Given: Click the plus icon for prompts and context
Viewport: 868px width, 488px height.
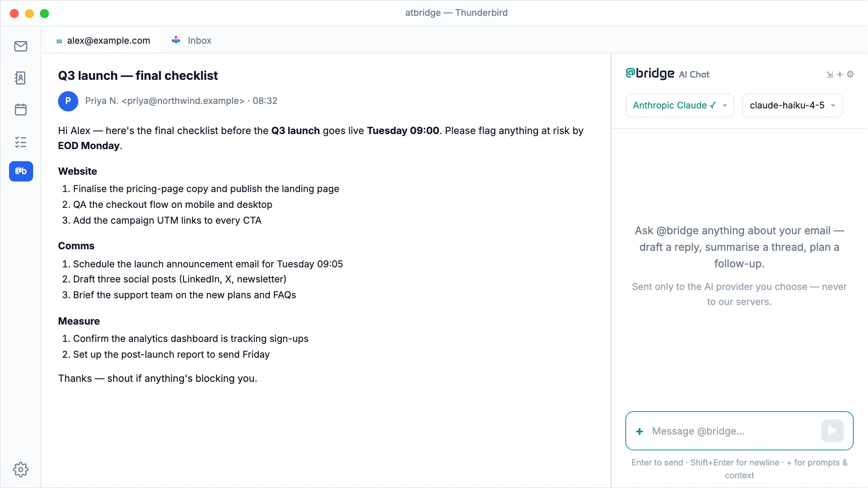Looking at the screenshot, I should coord(640,432).
